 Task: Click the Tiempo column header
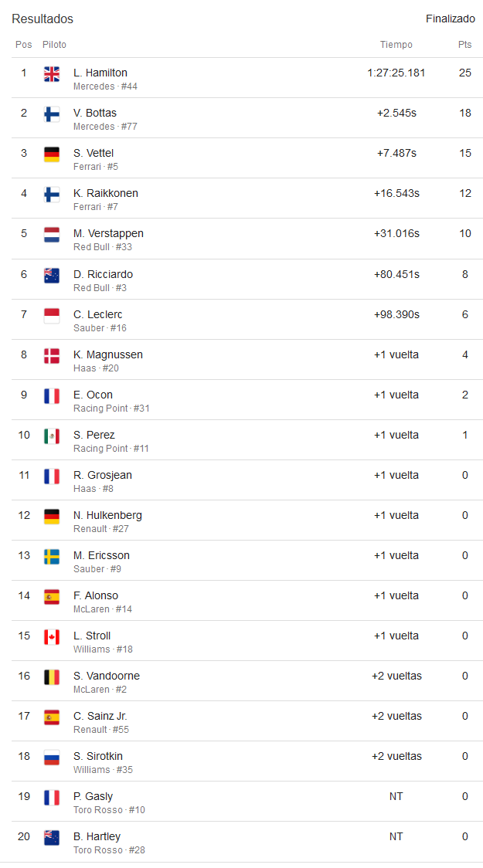[x=396, y=44]
